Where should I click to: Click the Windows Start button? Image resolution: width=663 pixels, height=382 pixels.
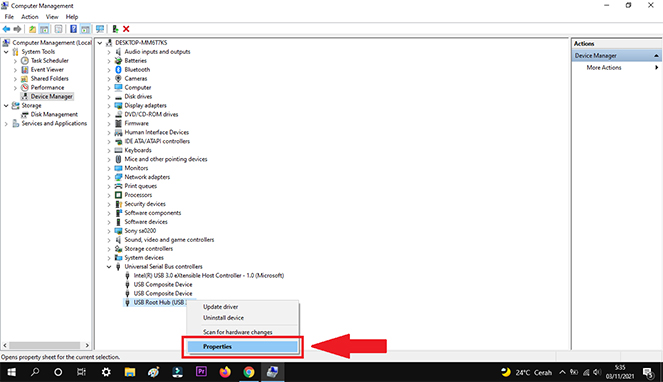(x=11, y=372)
